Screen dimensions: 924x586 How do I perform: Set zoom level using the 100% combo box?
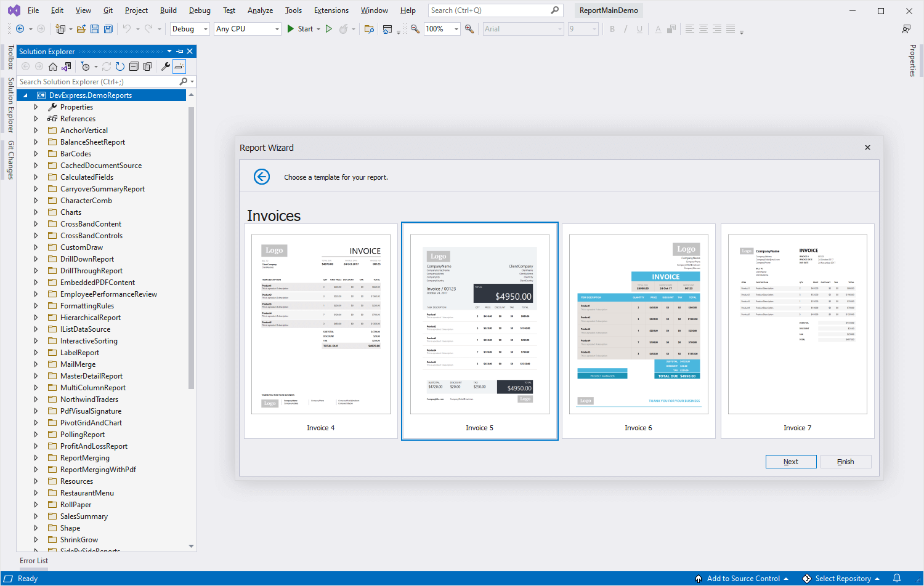pyautogui.click(x=442, y=29)
